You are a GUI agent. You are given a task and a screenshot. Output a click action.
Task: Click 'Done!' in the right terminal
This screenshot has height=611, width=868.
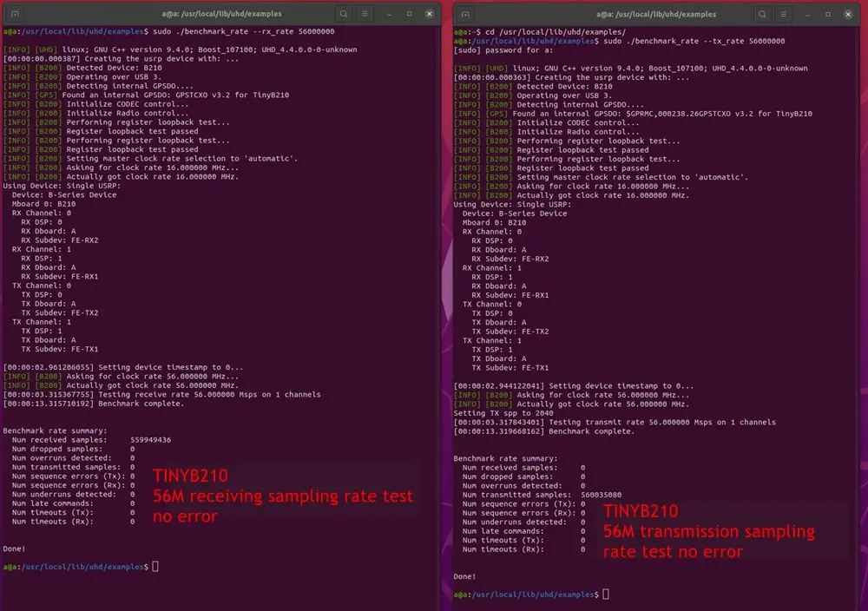tap(464, 576)
